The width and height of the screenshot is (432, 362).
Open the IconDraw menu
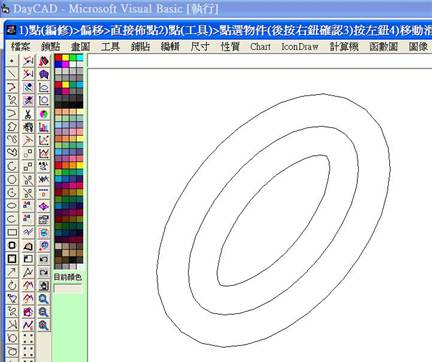click(x=300, y=46)
